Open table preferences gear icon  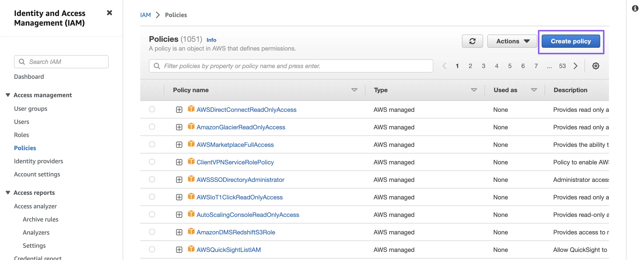tap(596, 66)
